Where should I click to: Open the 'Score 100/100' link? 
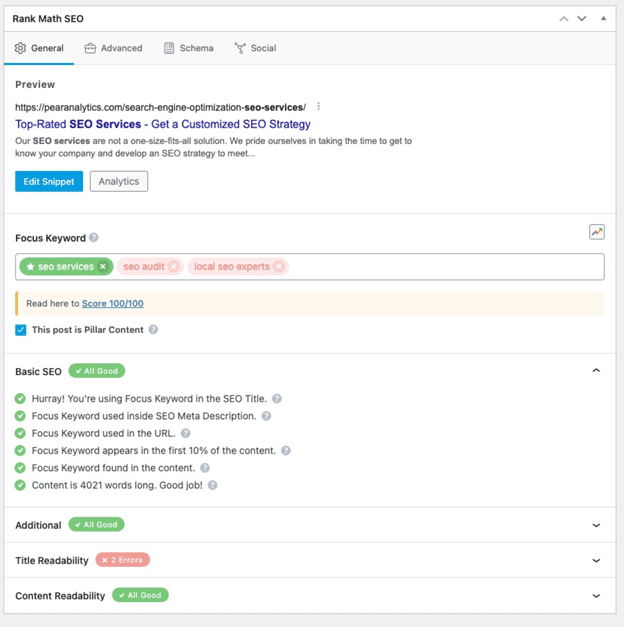tap(112, 304)
